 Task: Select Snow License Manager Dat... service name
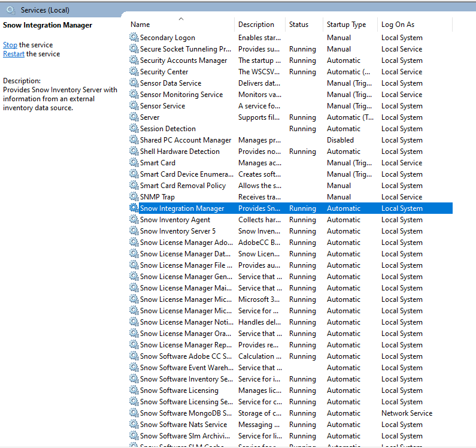[x=186, y=254]
